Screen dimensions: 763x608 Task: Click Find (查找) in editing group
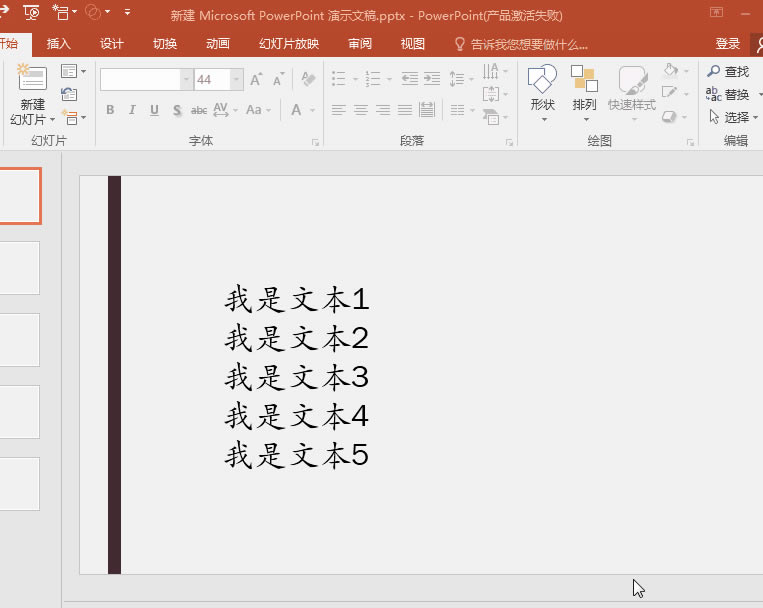(x=728, y=72)
